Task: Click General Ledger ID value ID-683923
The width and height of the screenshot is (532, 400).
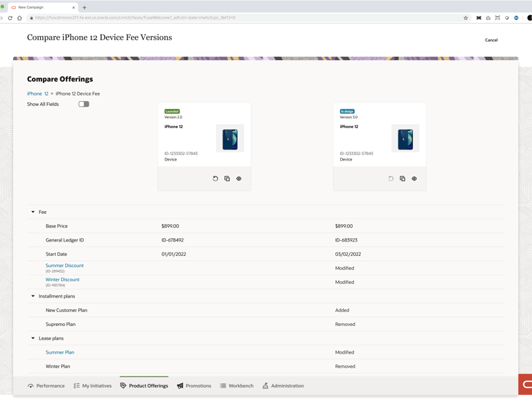Action: pos(346,240)
